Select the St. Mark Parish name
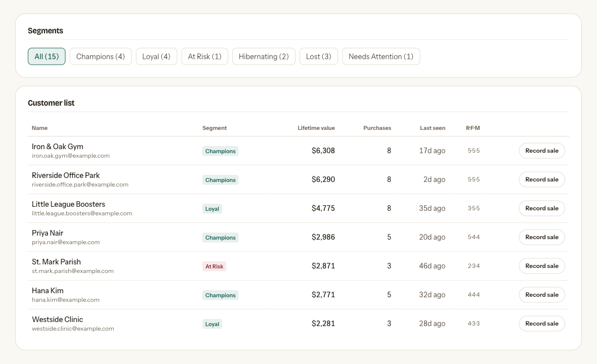 click(56, 262)
